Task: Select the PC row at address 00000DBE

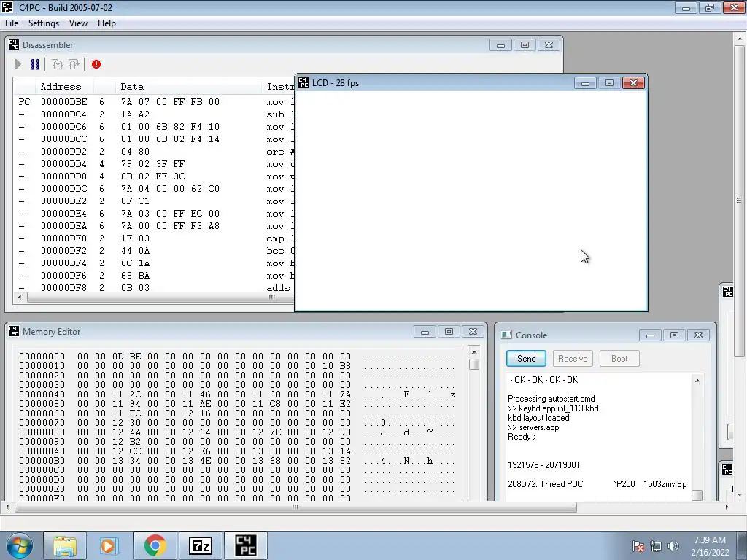Action: pyautogui.click(x=154, y=102)
